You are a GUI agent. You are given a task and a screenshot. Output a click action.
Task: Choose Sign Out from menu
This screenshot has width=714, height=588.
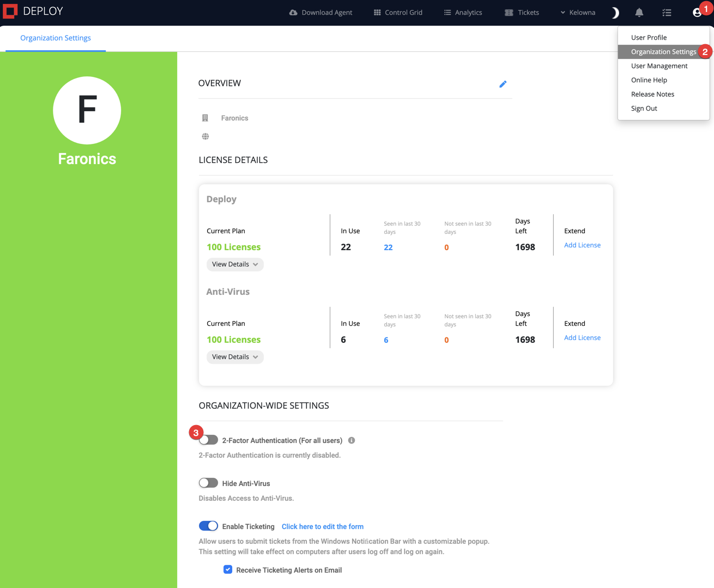(664, 108)
